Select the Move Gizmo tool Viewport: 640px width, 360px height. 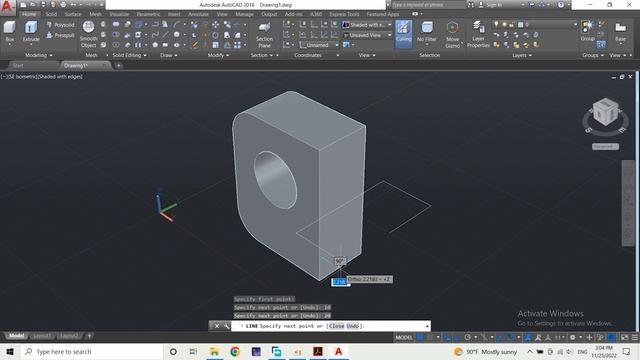click(x=452, y=35)
